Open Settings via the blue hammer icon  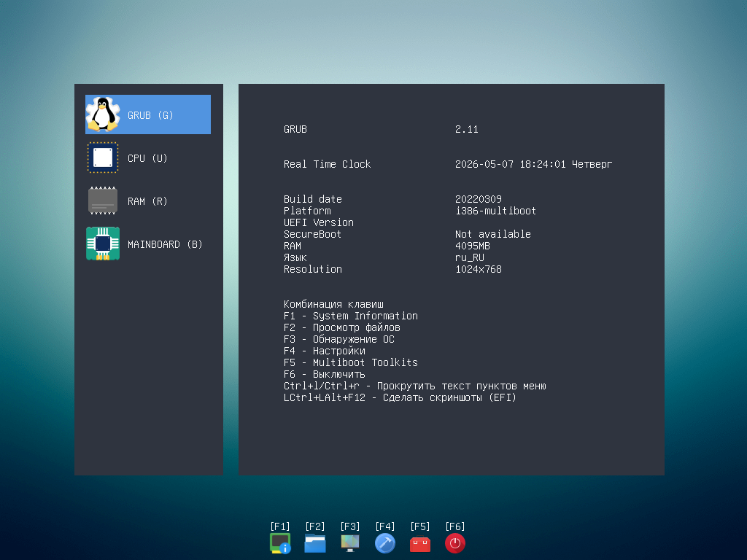point(385,542)
